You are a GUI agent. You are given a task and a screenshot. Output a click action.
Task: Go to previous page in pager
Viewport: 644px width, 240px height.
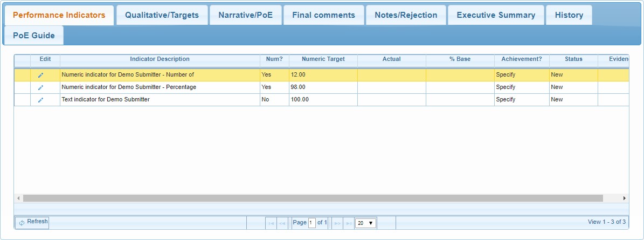coord(282,223)
